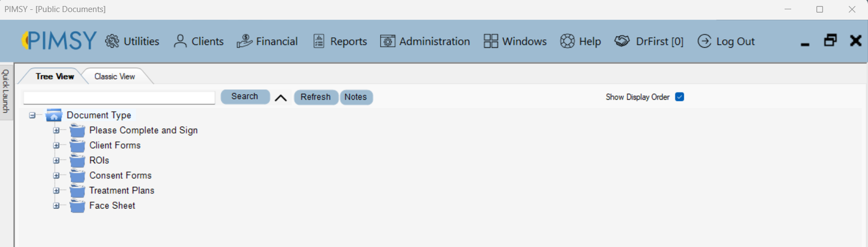This screenshot has height=247, width=868.
Task: Minimize the PIMSY application window
Action: (788, 9)
